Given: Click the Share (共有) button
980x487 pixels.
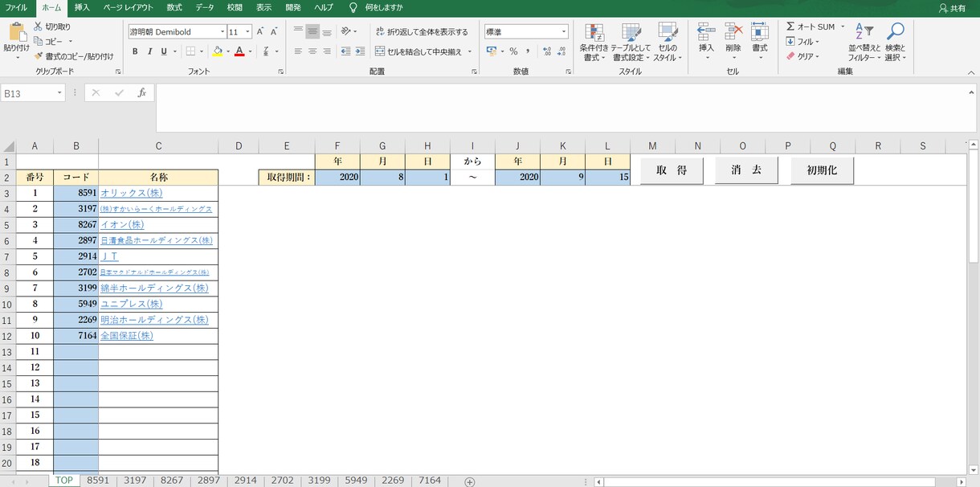Looking at the screenshot, I should pos(953,8).
